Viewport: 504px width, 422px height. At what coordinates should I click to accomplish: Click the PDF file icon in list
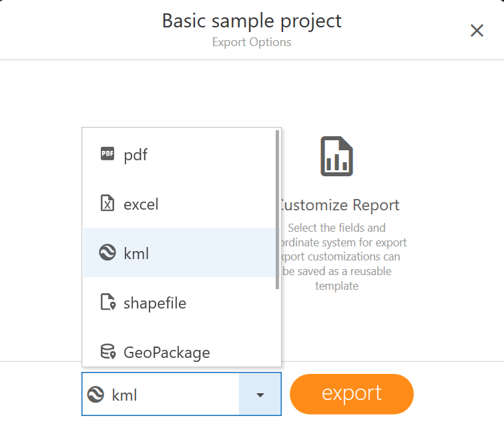pyautogui.click(x=107, y=154)
